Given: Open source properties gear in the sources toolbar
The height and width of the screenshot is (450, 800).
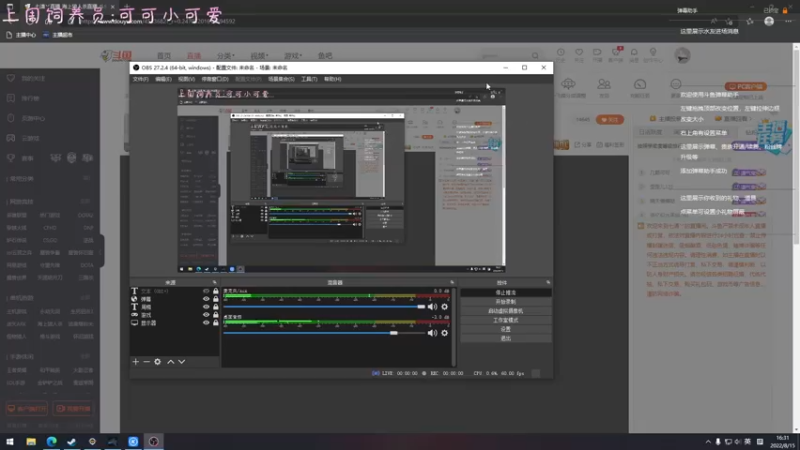Looking at the screenshot, I should [x=158, y=362].
